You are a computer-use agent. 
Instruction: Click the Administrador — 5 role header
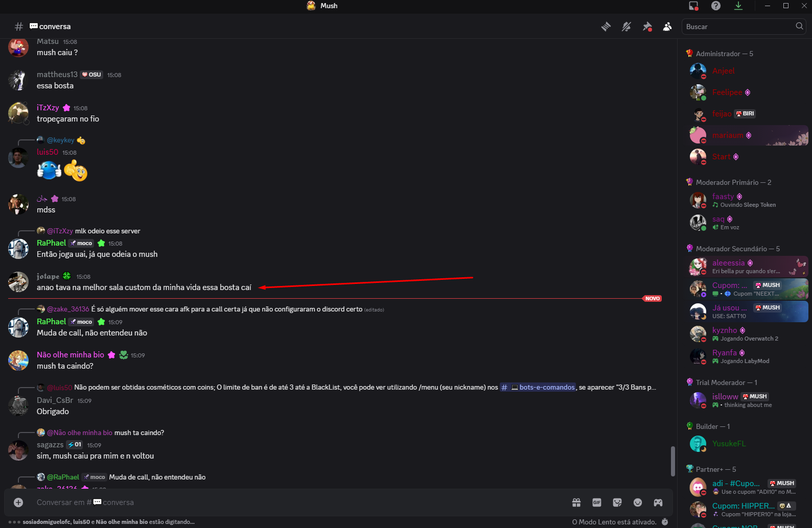coord(724,54)
